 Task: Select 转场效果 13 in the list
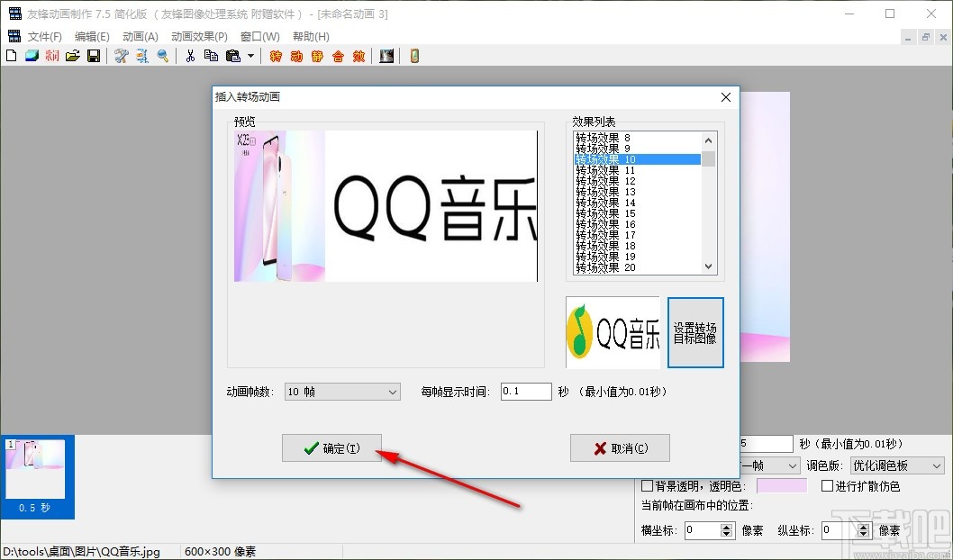point(637,192)
